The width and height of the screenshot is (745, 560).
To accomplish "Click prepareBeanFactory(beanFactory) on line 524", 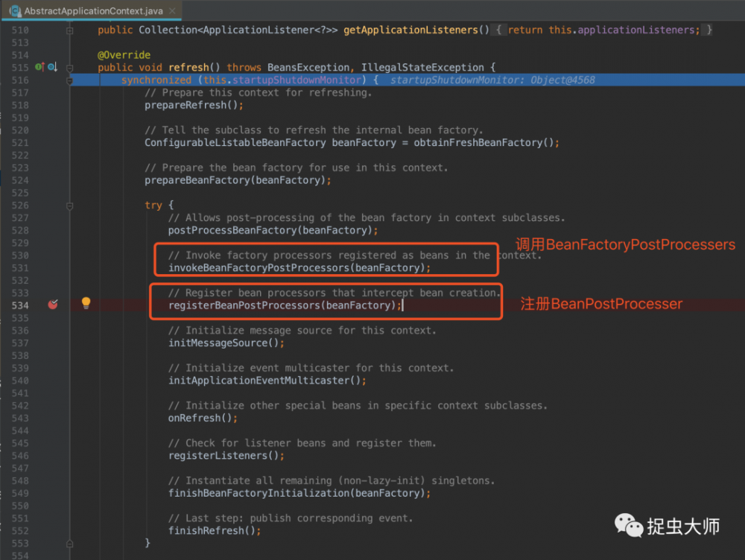I will (238, 180).
